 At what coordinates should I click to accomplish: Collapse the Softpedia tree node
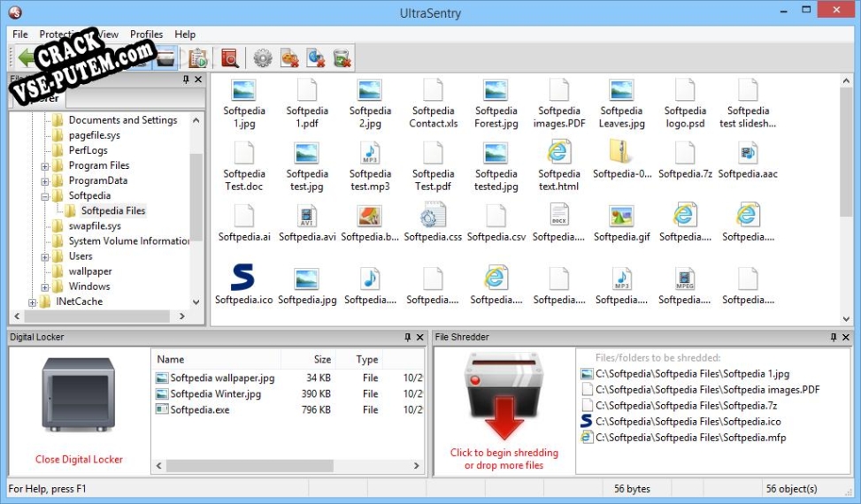45,196
